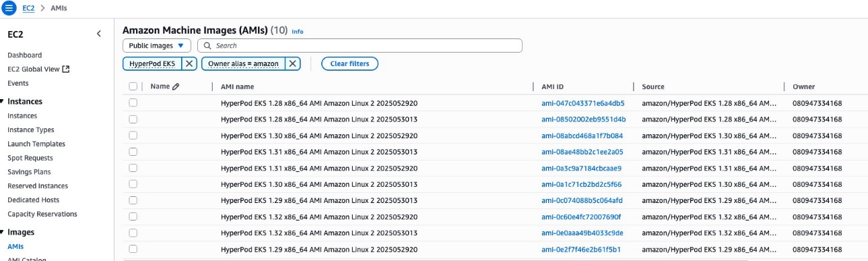Screen dimensions: 868x261
Task: Collapse the Instances section in the sidebar
Action: (3, 101)
